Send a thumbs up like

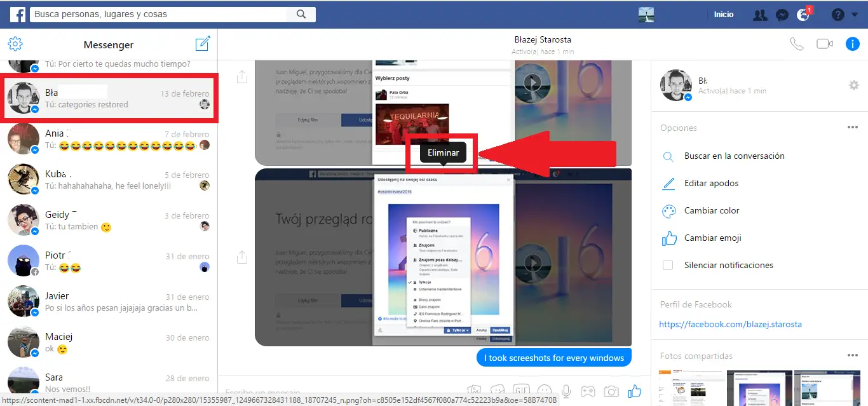coord(634,390)
